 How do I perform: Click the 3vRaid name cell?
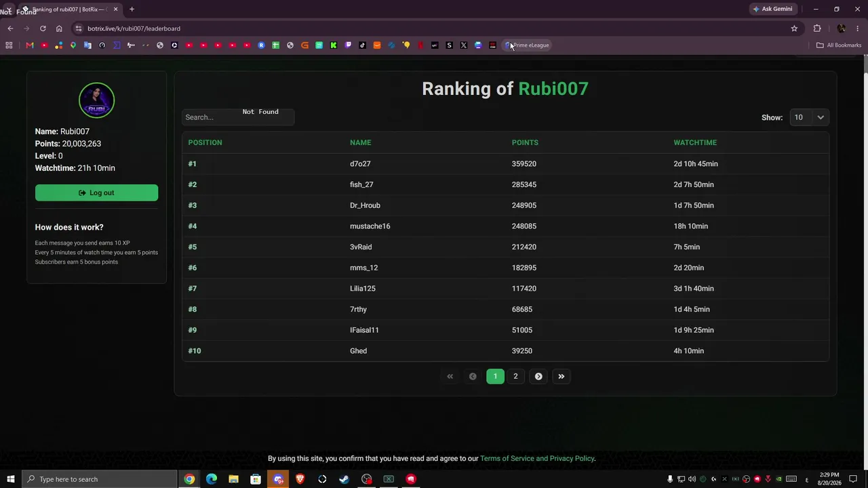tap(361, 247)
